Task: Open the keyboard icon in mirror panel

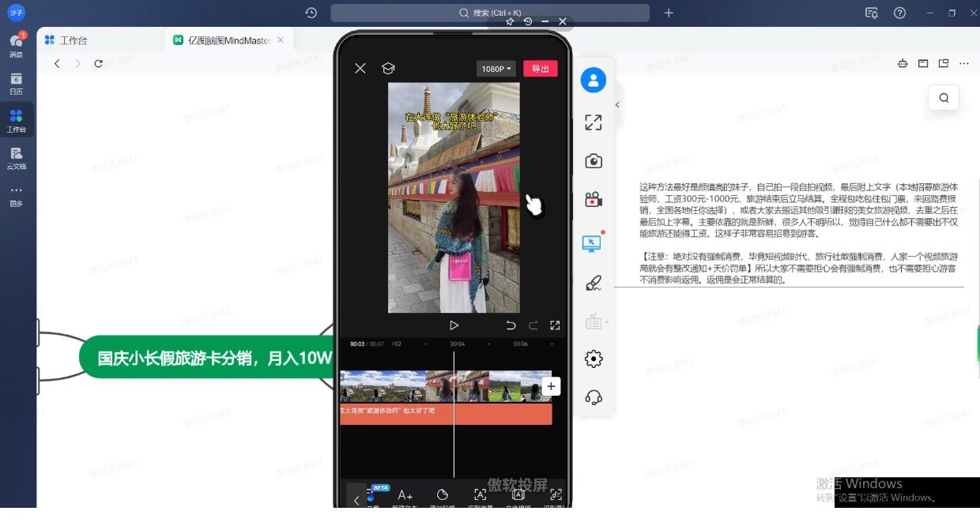Action: (594, 321)
